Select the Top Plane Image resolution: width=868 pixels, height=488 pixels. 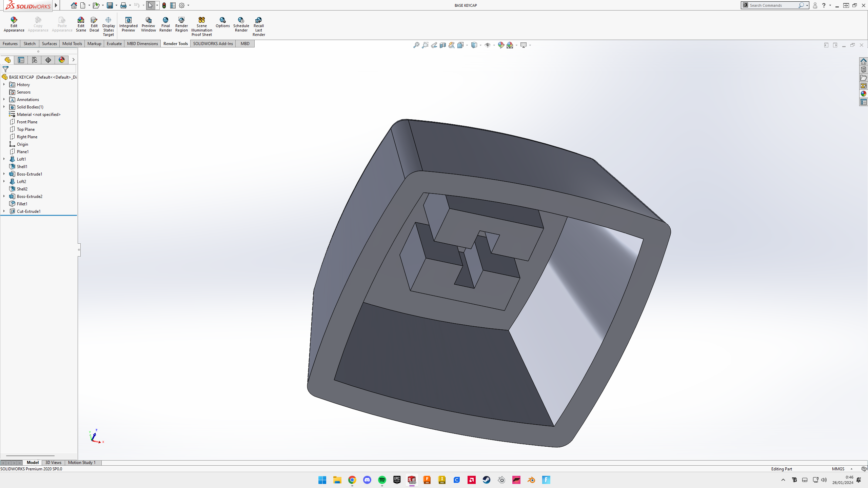point(26,129)
